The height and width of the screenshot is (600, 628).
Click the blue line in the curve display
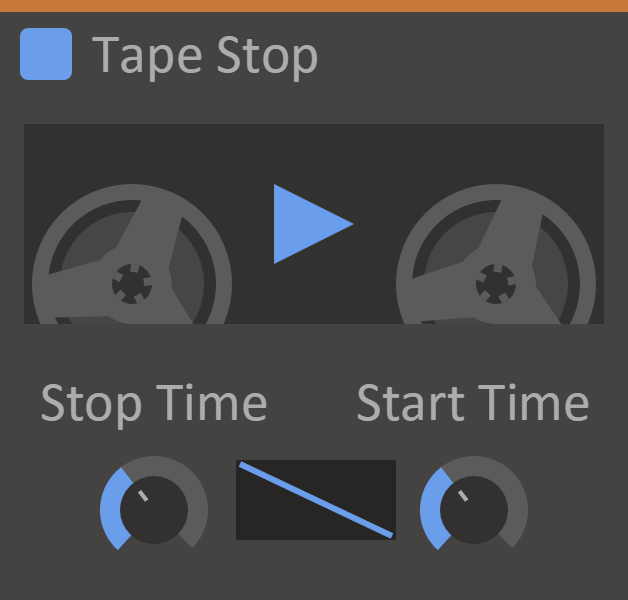(x=316, y=500)
